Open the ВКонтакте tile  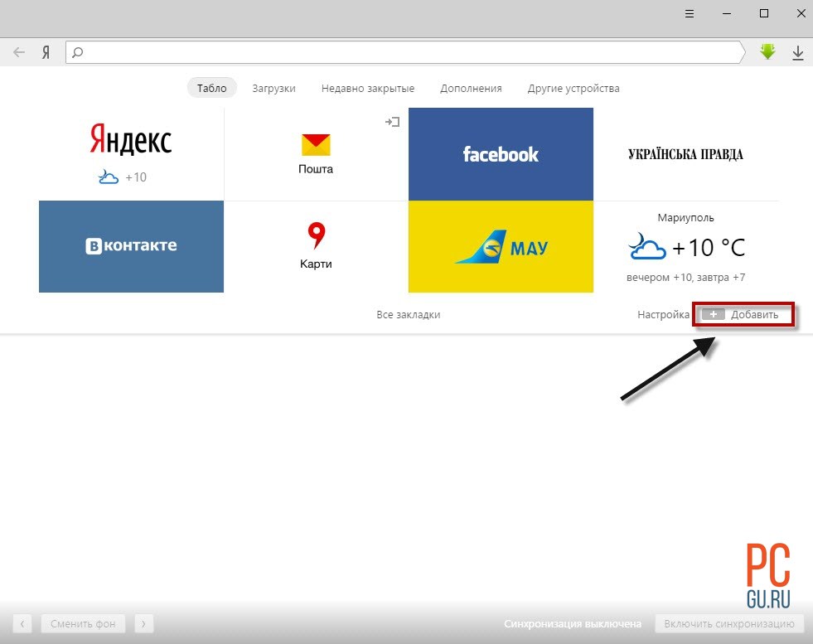tap(131, 246)
